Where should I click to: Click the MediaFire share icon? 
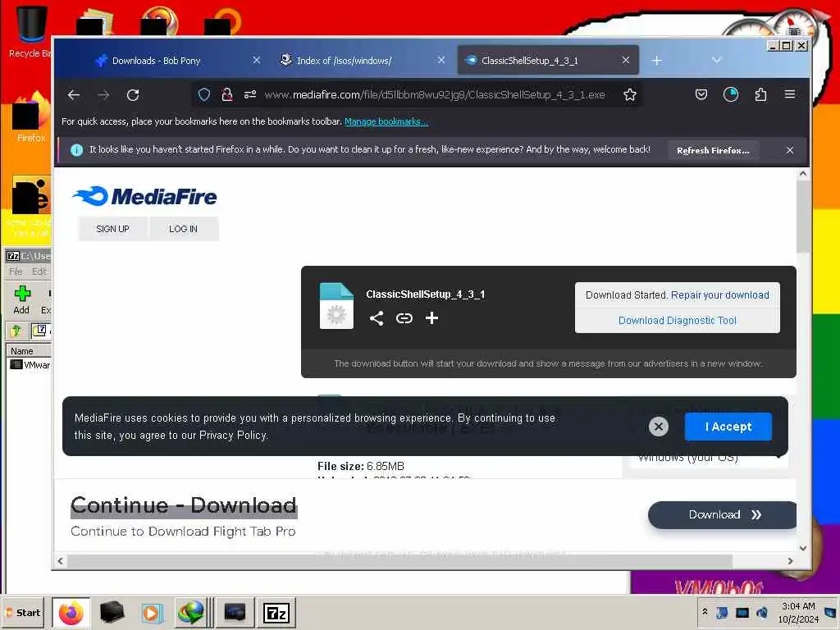[376, 318]
